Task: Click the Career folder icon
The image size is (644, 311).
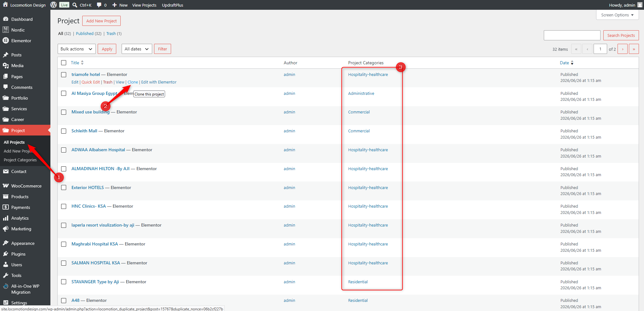Action: (6, 119)
